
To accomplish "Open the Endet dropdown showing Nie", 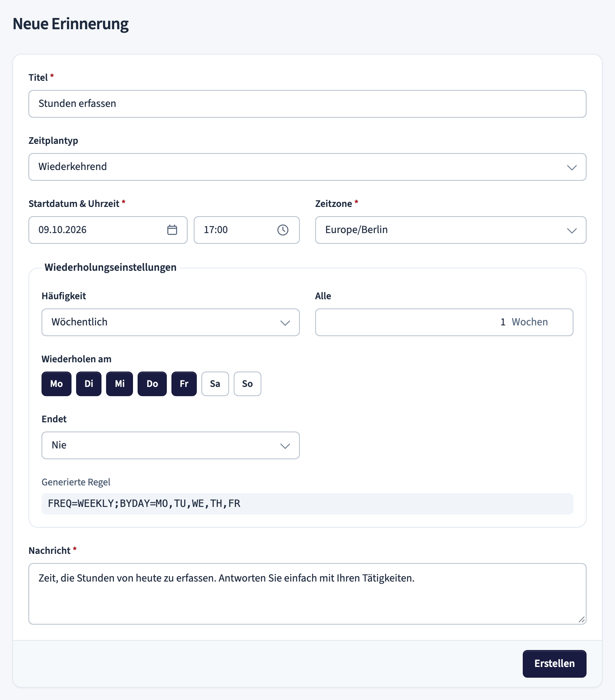I will (171, 445).
